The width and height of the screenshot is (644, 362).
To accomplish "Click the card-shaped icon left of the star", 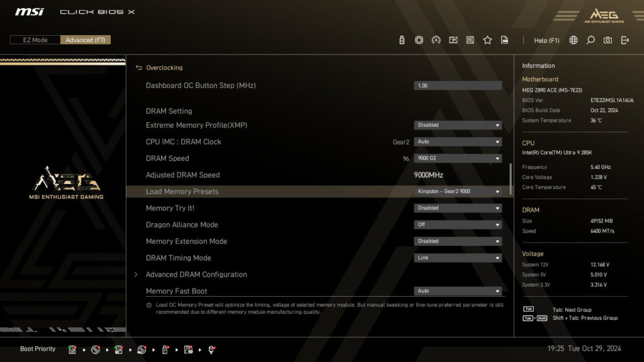I will point(453,40).
